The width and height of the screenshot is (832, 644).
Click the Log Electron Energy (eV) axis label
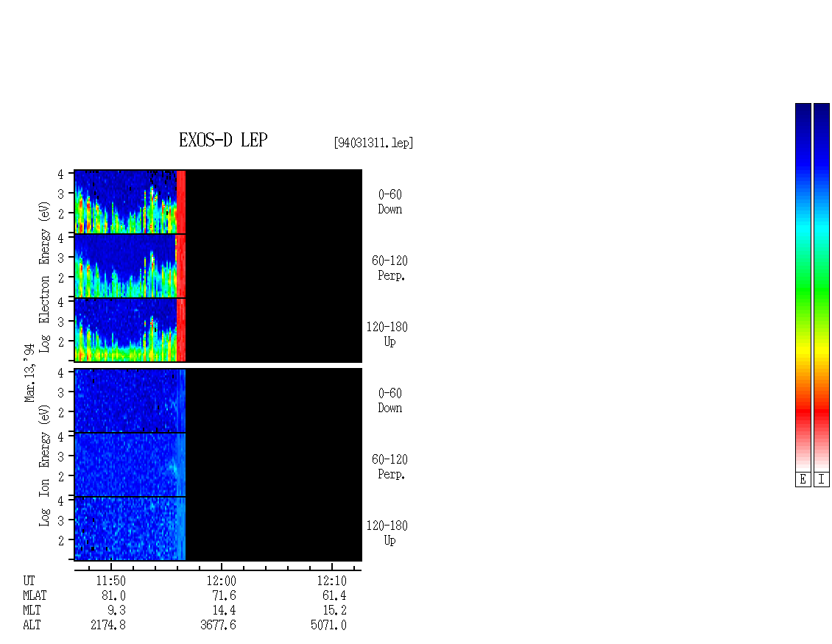44,277
